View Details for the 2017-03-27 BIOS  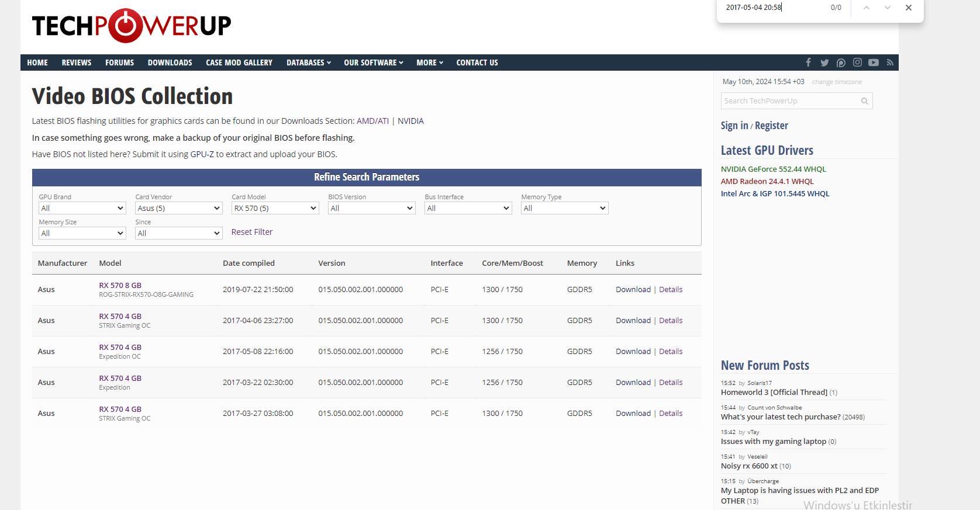pyautogui.click(x=671, y=413)
